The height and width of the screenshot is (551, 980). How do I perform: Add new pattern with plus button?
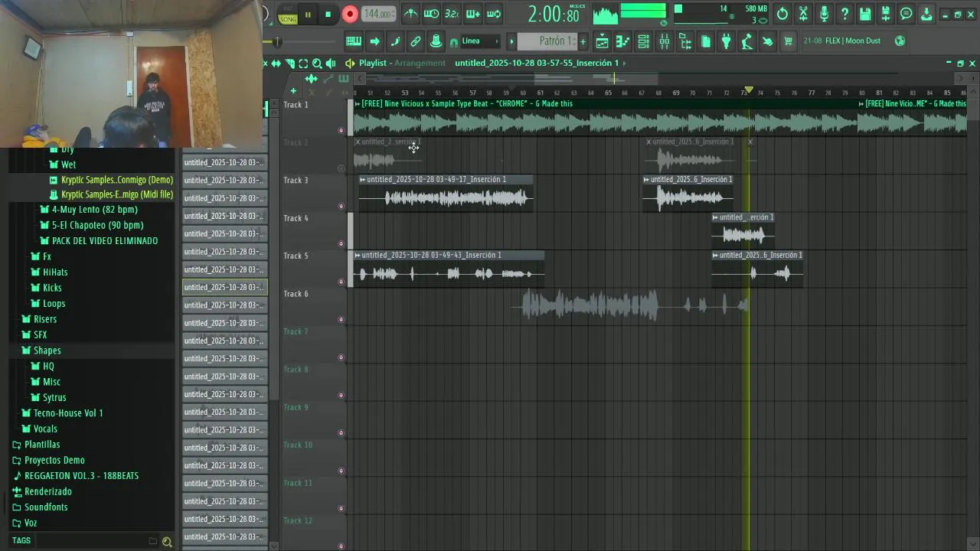pyautogui.click(x=583, y=41)
